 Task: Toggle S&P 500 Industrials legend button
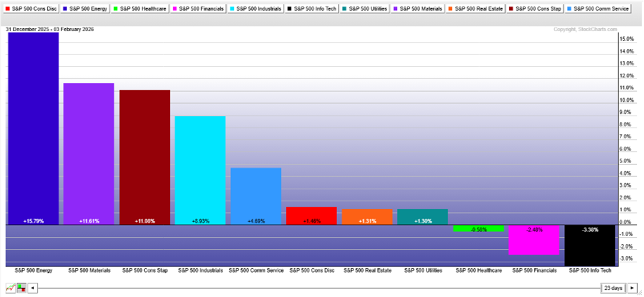click(255, 8)
